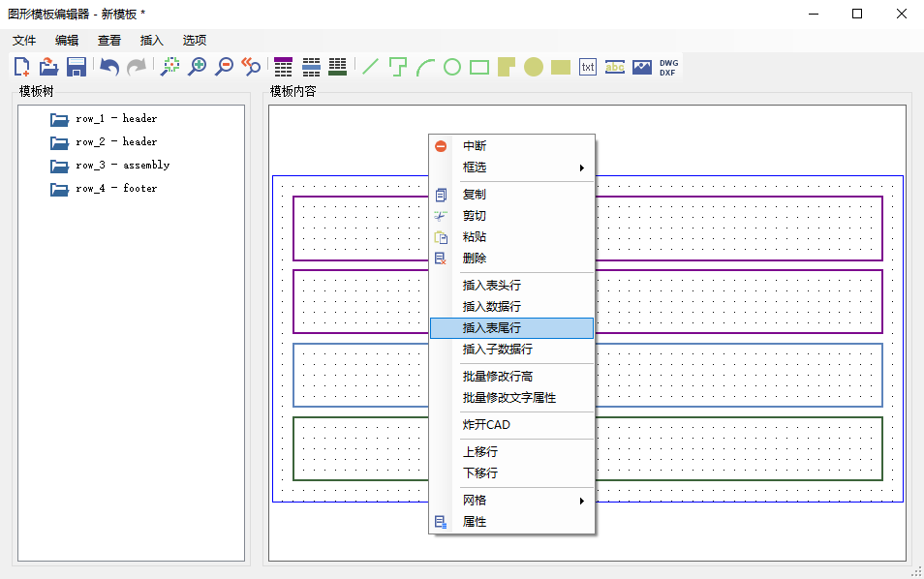Insert header row using the purple table icon
Viewport: 924px width, 579px height.
coord(284,67)
